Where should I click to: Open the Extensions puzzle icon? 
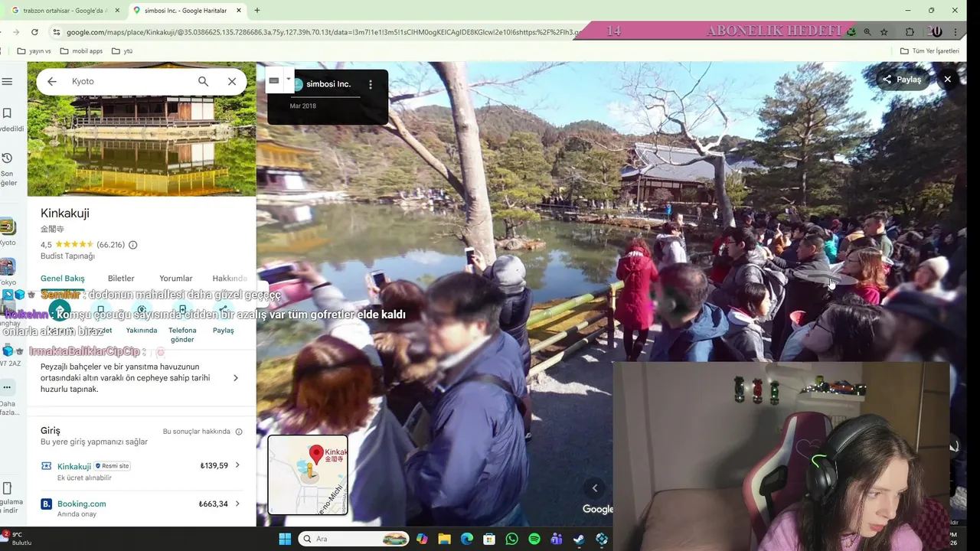[910, 32]
